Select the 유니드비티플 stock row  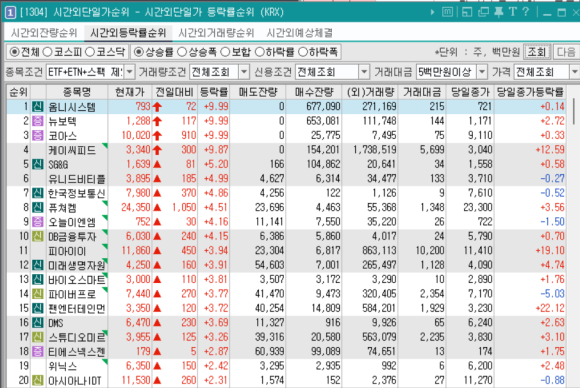tap(286, 179)
